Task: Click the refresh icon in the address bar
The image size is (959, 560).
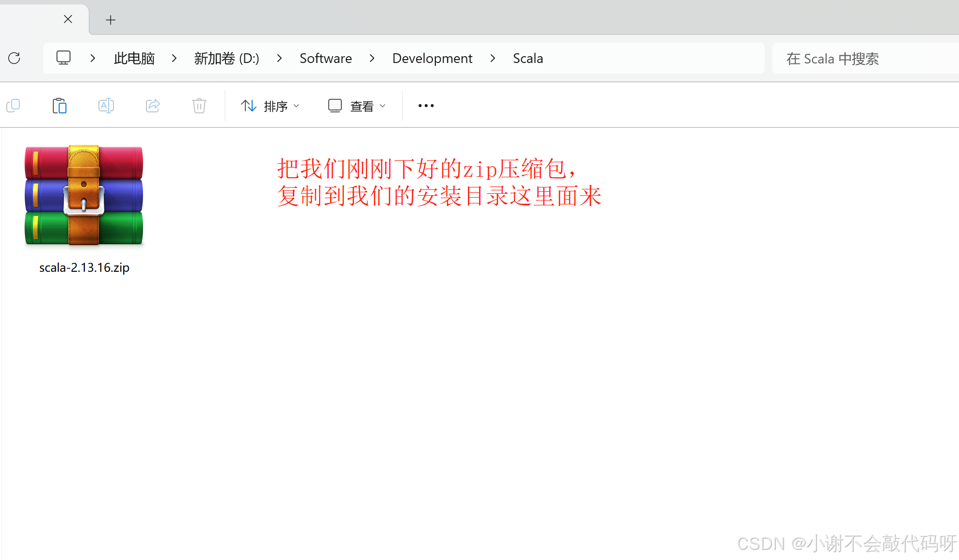Action: coord(15,58)
